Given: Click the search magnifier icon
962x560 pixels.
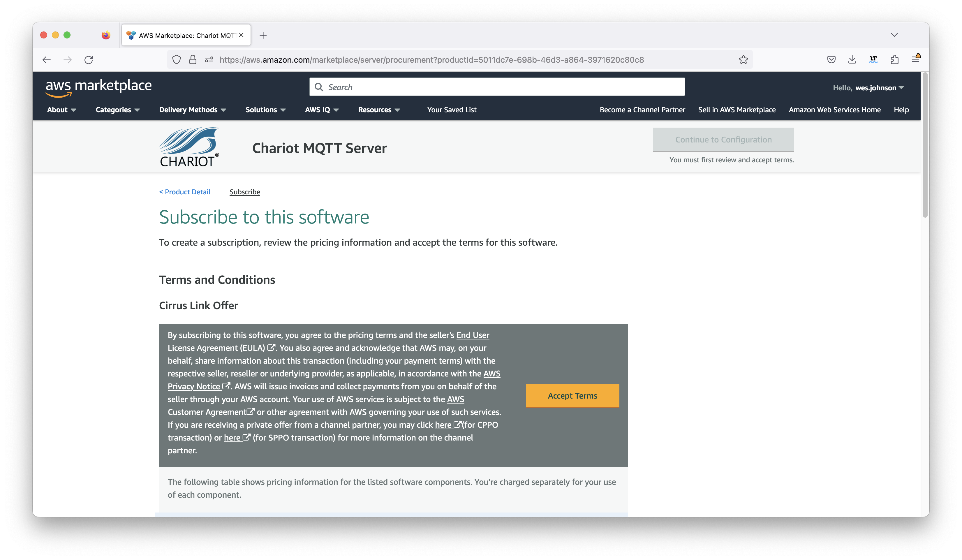Looking at the screenshot, I should (x=319, y=87).
